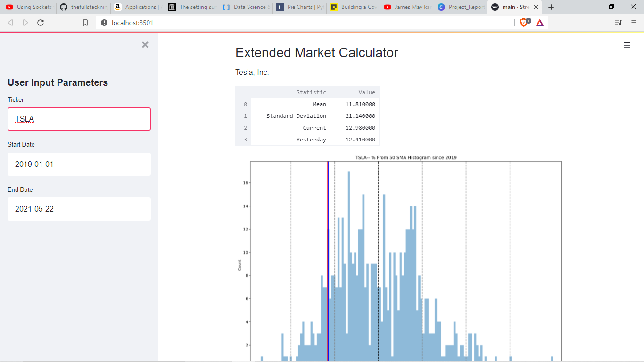Select the Yesterday row label
Image resolution: width=644 pixels, height=362 pixels.
click(311, 140)
